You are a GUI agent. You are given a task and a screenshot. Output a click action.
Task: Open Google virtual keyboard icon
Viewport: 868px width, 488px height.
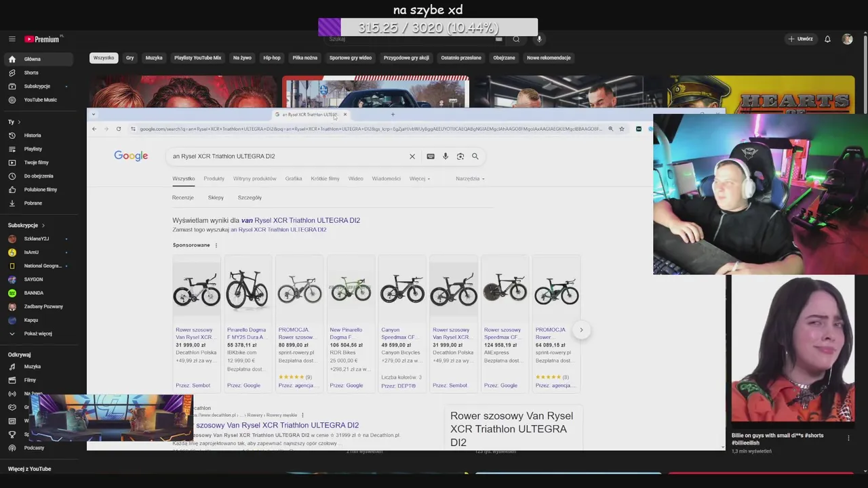[430, 157]
